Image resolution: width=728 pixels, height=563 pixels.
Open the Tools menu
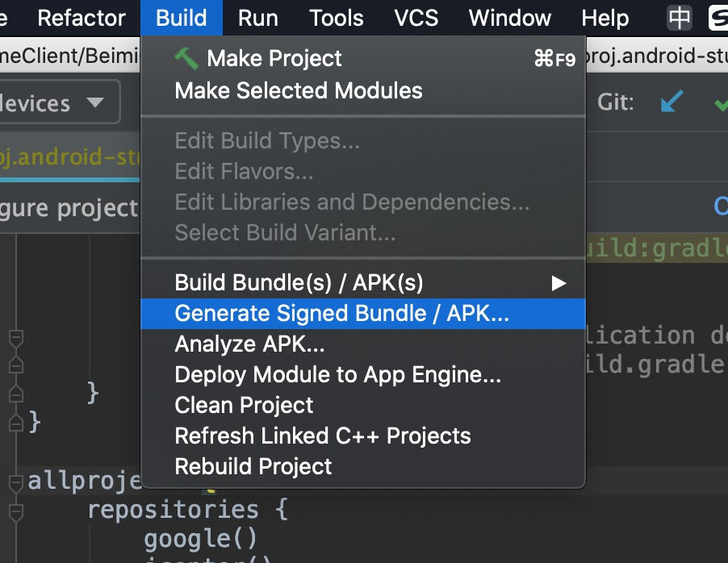click(336, 18)
